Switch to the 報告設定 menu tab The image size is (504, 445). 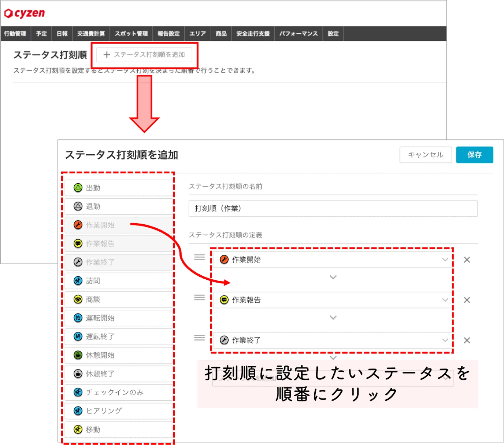pos(168,34)
